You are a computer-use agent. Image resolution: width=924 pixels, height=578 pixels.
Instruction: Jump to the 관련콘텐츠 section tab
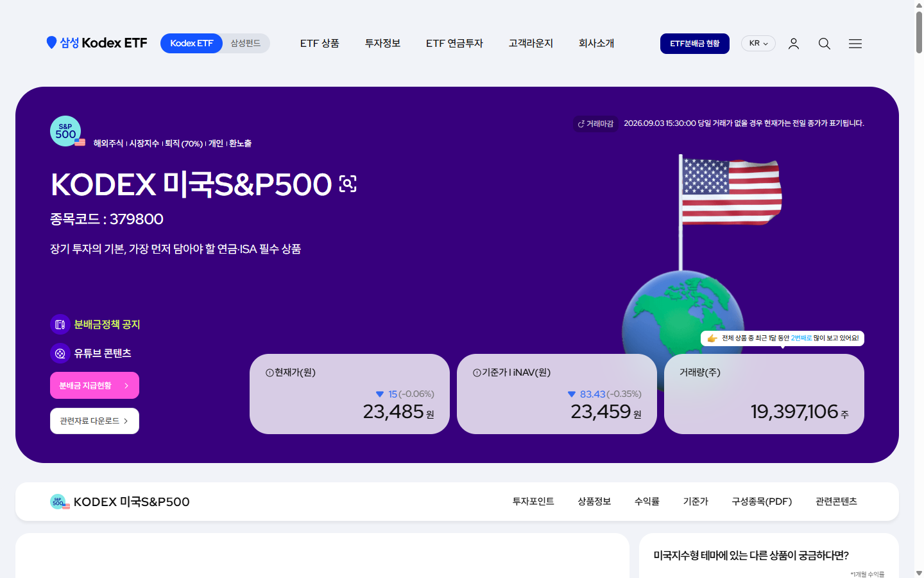point(836,502)
